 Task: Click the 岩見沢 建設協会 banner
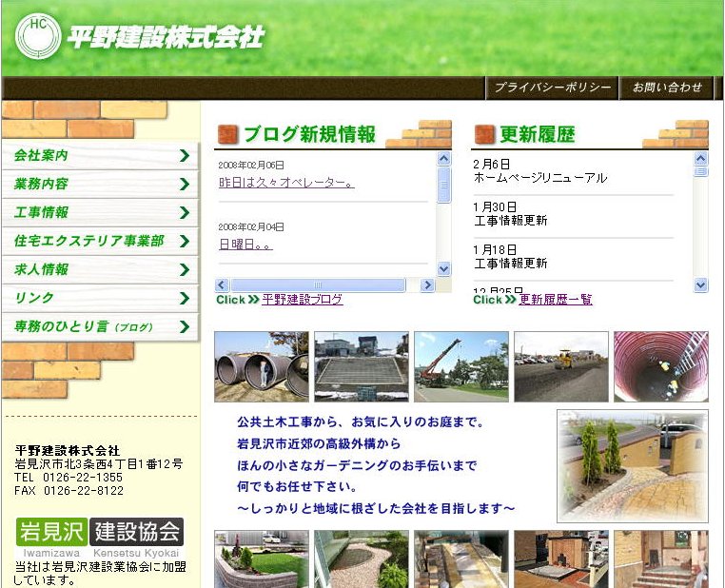coord(100,539)
